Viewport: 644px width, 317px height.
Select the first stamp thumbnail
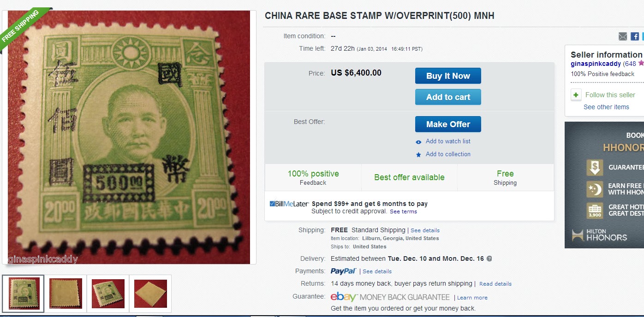pos(23,294)
